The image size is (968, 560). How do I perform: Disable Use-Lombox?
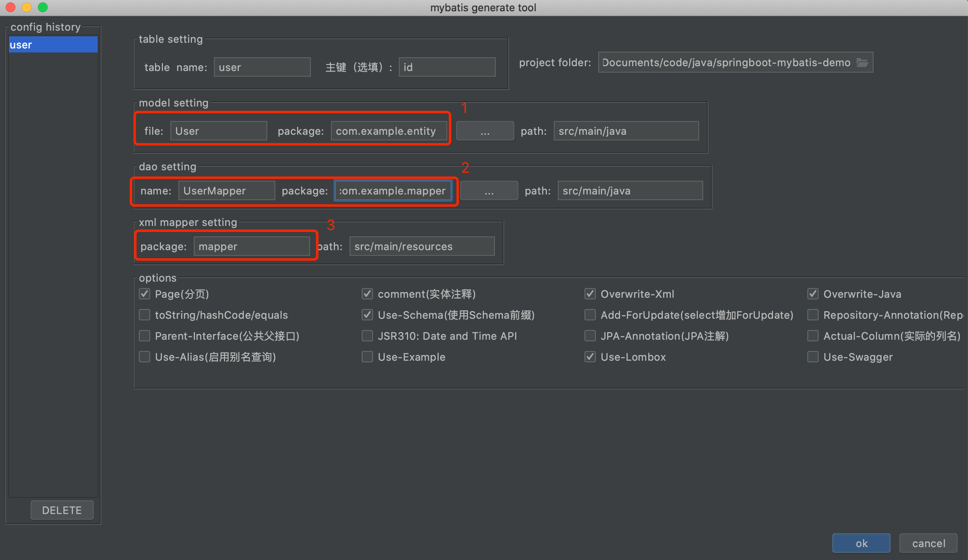pyautogui.click(x=590, y=357)
